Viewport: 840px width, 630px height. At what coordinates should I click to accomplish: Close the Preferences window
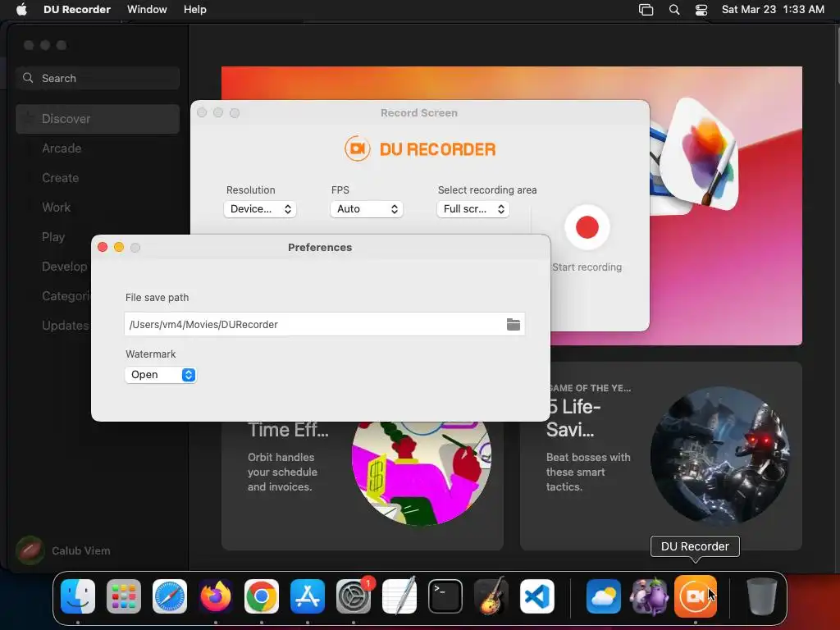tap(103, 247)
